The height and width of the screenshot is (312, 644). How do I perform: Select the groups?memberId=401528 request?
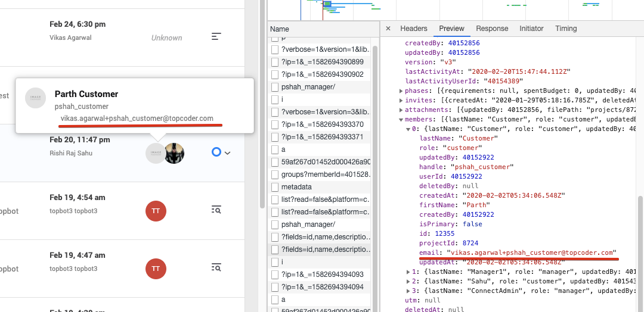(326, 174)
